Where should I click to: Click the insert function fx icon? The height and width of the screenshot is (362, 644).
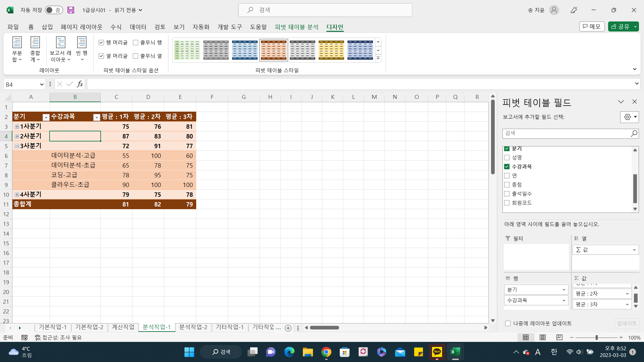80,84
